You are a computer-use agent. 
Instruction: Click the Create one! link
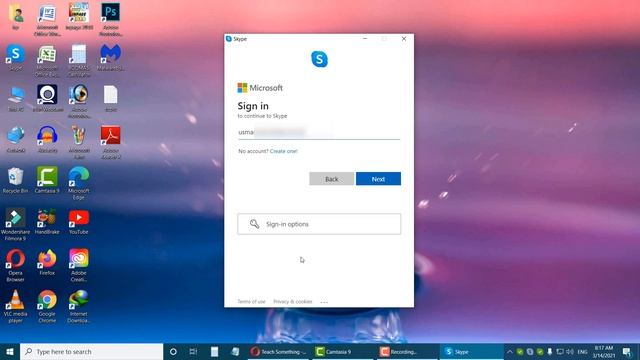coord(284,151)
